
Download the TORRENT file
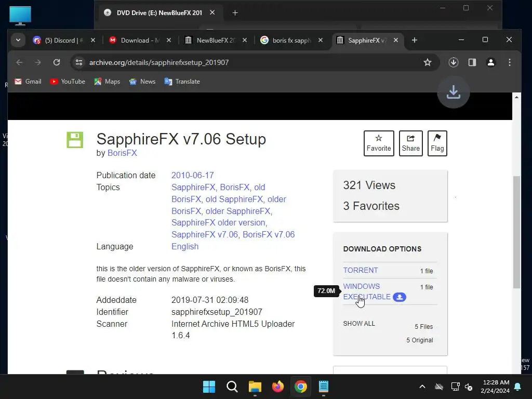[361, 270]
